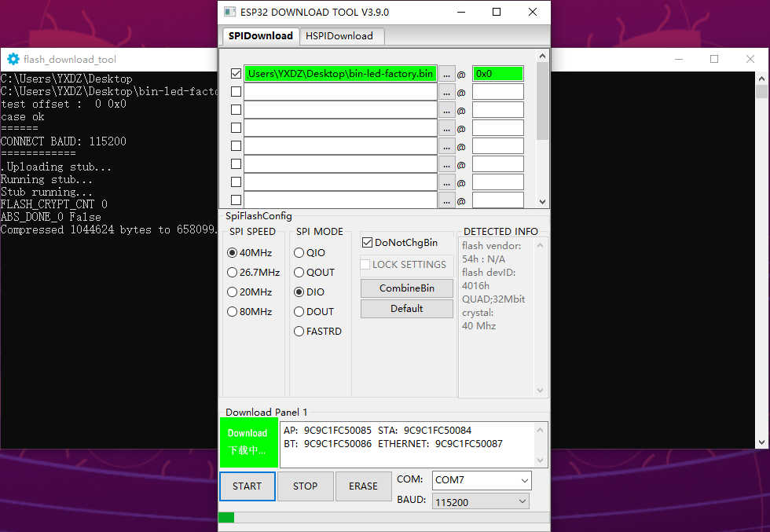
Task: Click 'ETHERNET: 9C9C1FC50087' MAC text
Action: [440, 443]
